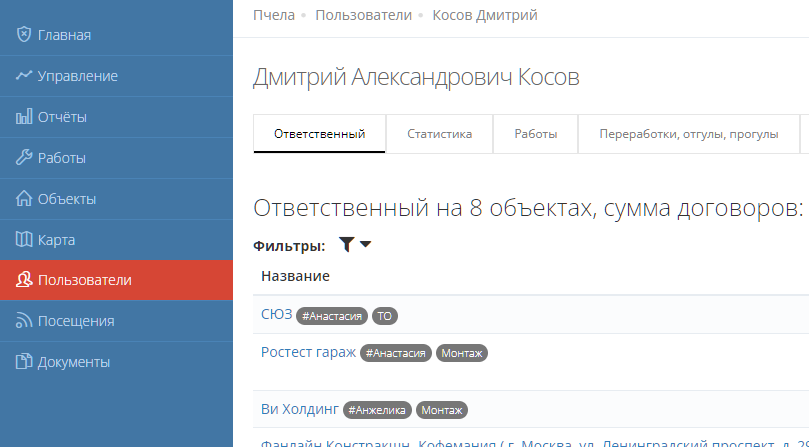Click the shield icon next to Главная
The width and height of the screenshot is (809, 447).
24,35
